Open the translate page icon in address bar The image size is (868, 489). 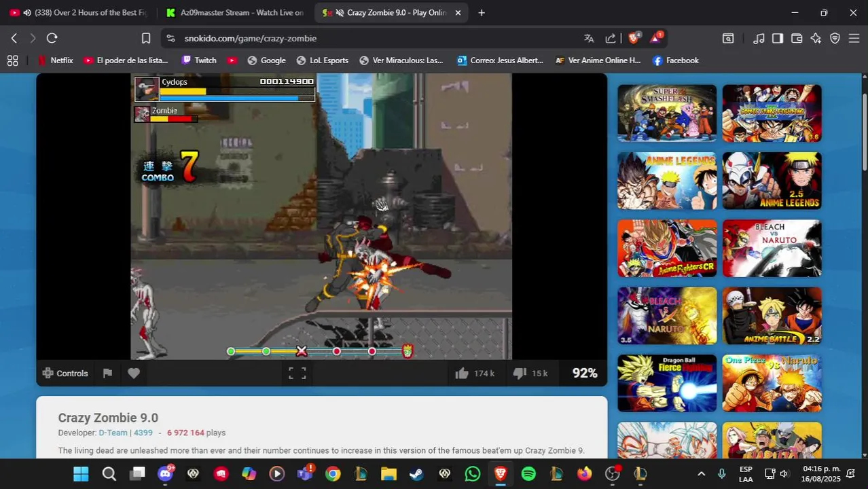(x=589, y=39)
